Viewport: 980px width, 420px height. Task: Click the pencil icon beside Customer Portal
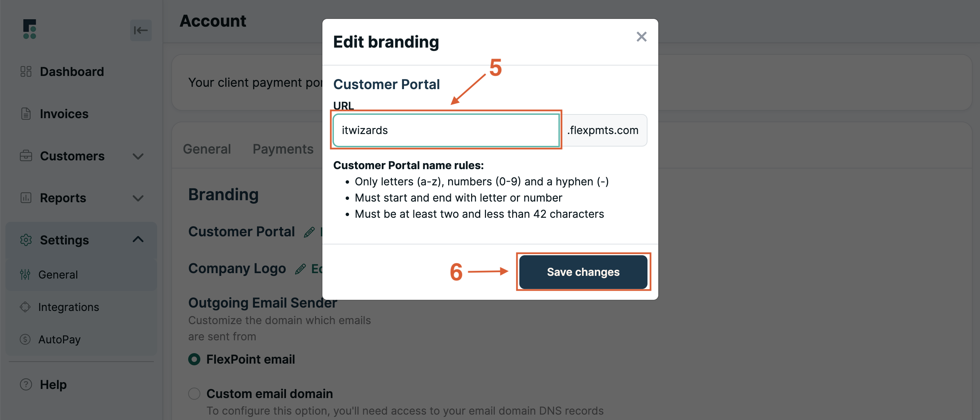[x=309, y=232]
